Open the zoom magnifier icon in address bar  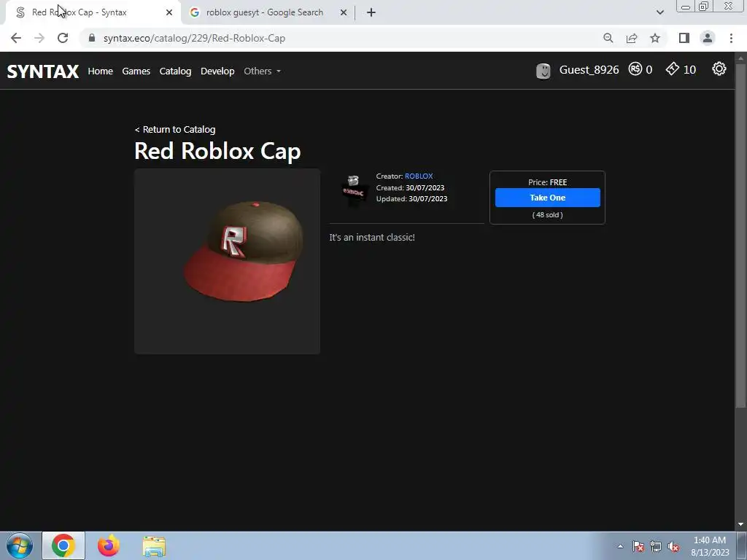pyautogui.click(x=608, y=38)
